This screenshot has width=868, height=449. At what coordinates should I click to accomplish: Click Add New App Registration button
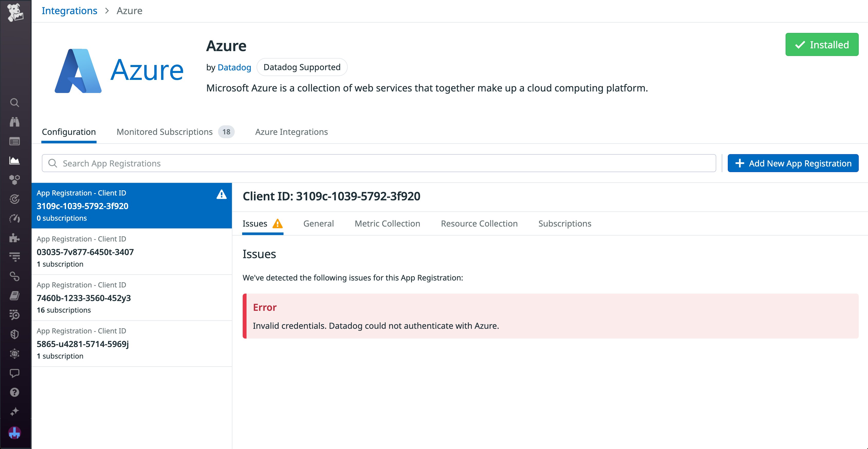click(x=792, y=163)
